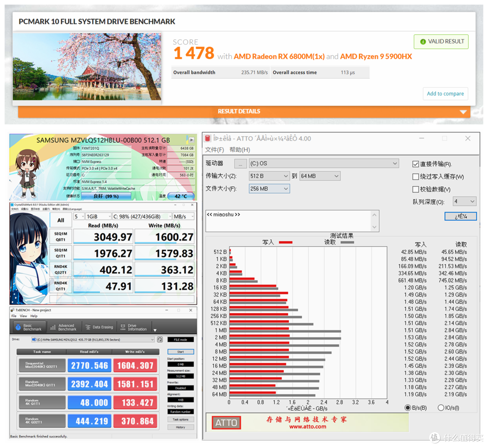Image resolution: width=488 pixels, height=448 pixels.
Task: Open the AMD Radeon RX 6800M(1x) link
Action: point(279,57)
